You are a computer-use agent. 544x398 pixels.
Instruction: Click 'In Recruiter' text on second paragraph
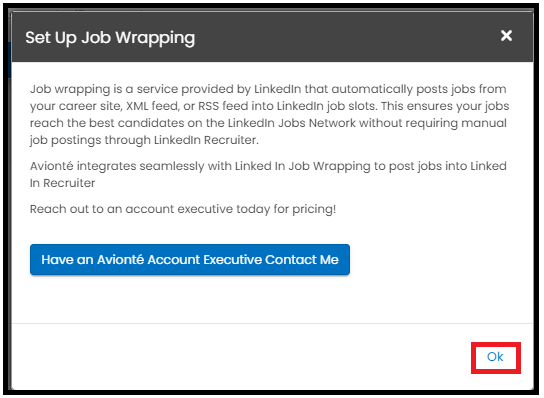point(62,183)
